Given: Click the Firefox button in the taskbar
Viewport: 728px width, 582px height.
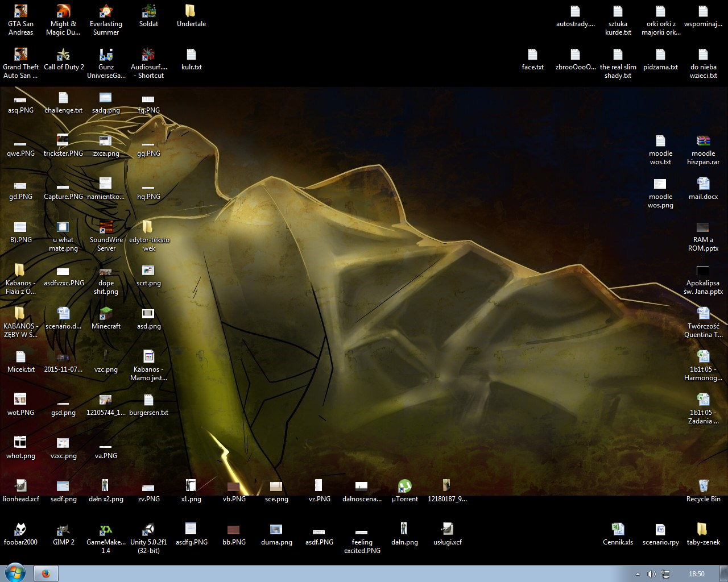Looking at the screenshot, I should 46,573.
